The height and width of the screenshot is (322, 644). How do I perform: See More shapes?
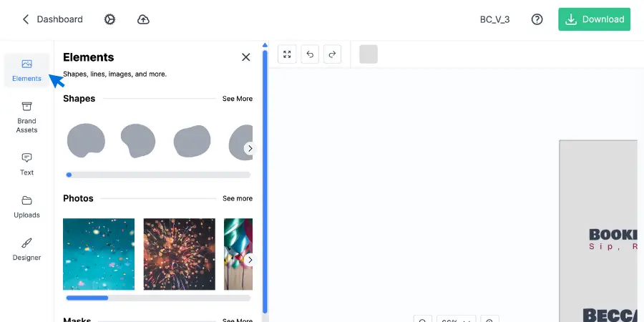238,99
